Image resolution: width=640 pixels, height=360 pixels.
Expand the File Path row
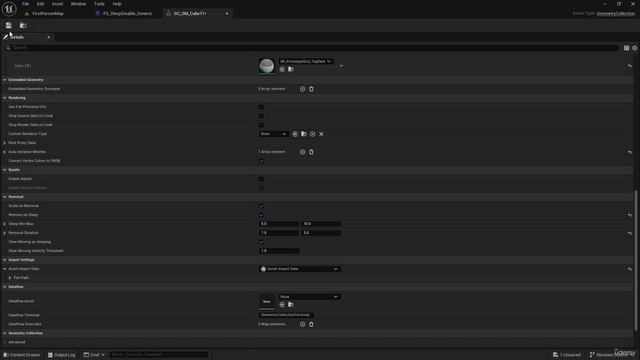pos(10,278)
